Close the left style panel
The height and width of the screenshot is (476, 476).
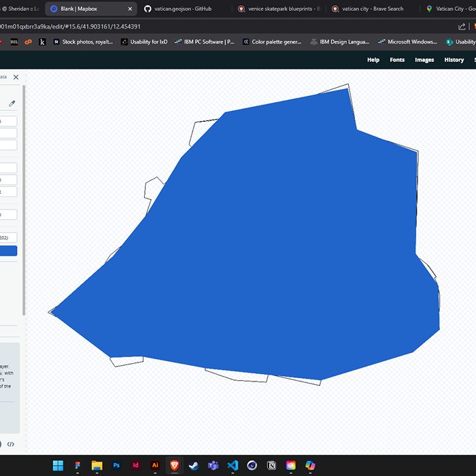(x=16, y=77)
